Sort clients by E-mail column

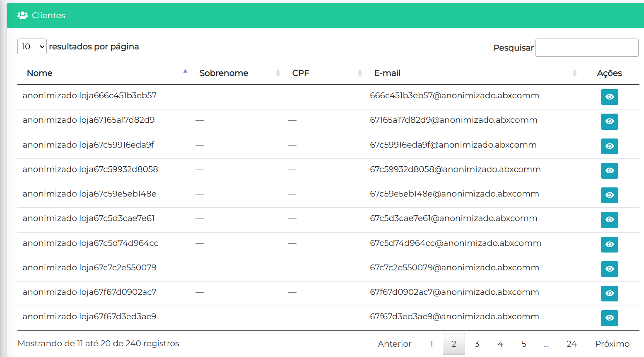387,73
